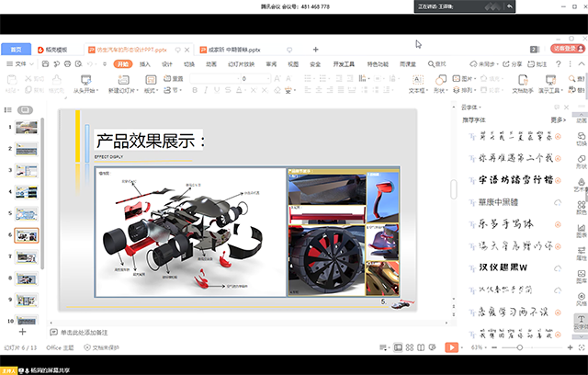Switch to the 插入 ribbon tab

tap(145, 64)
